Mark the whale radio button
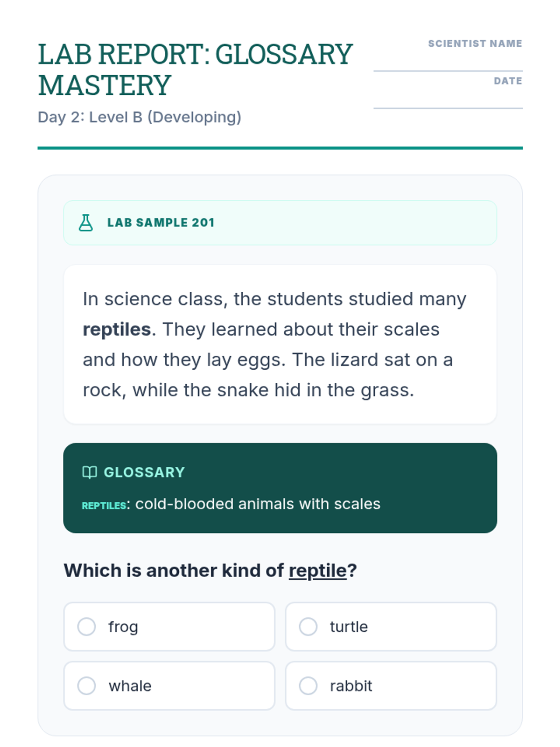 click(87, 686)
